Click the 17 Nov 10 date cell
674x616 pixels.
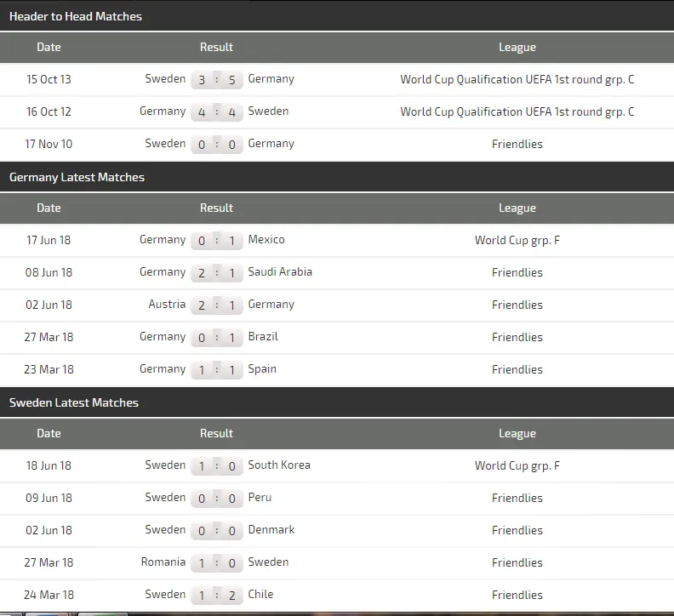(x=49, y=144)
